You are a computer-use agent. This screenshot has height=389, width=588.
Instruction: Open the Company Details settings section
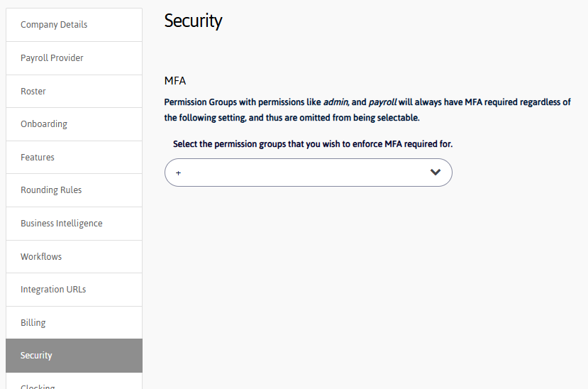pos(54,25)
